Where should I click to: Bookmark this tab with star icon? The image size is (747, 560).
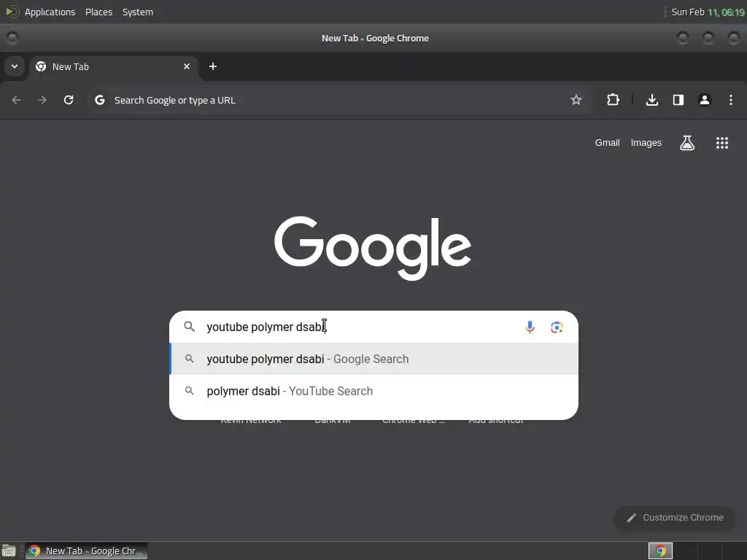576,100
